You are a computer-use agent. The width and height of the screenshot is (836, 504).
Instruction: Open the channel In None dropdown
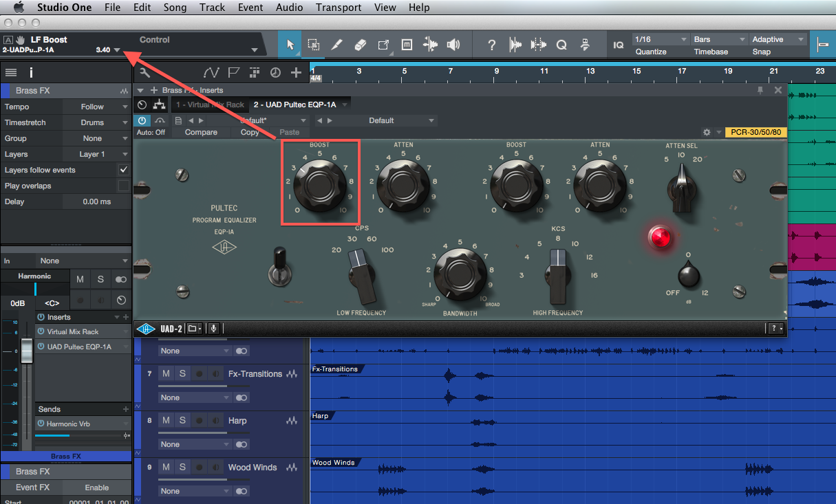tap(83, 261)
